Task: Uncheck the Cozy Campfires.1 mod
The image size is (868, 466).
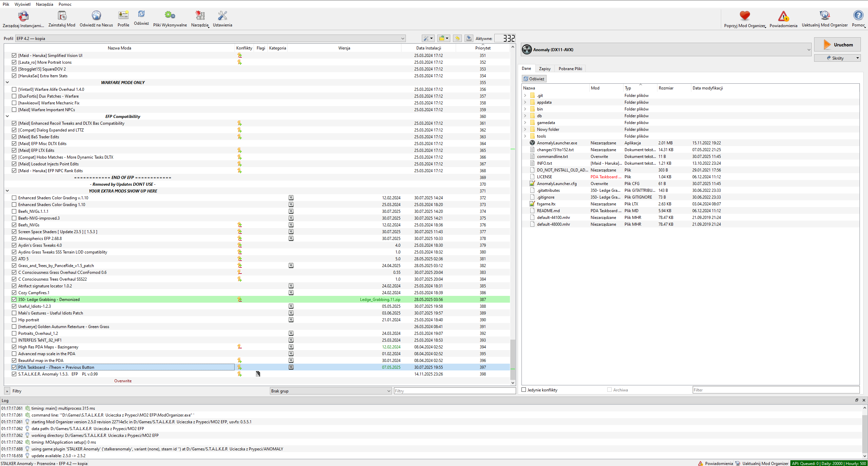Action: tap(14, 292)
